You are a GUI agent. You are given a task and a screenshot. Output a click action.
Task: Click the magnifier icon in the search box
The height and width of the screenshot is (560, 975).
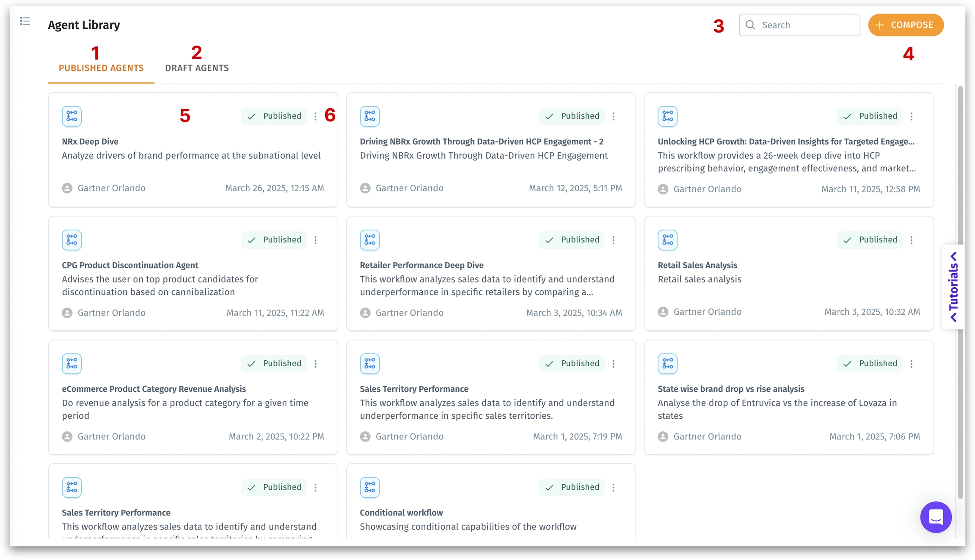[x=750, y=25]
